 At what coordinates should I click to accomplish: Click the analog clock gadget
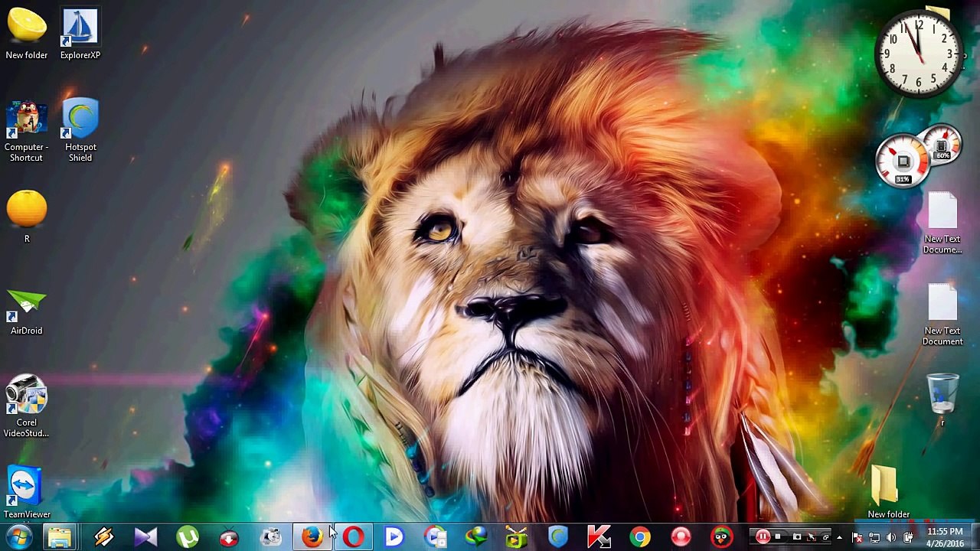pos(917,52)
